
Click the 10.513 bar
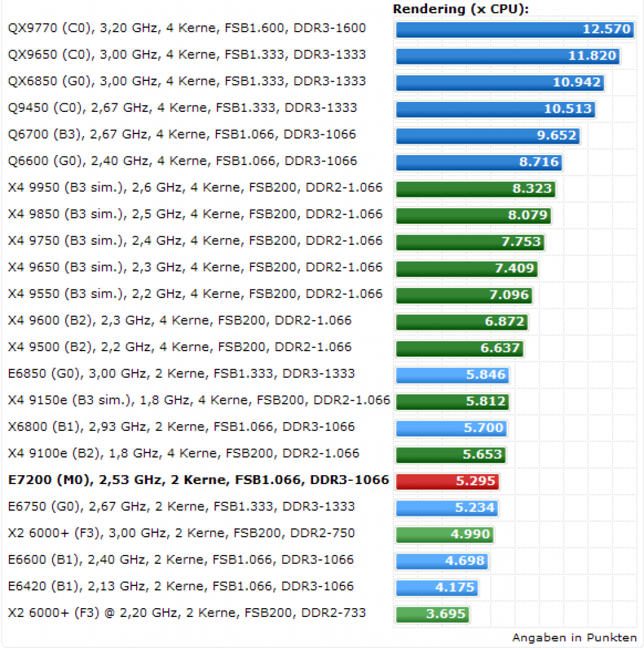click(x=496, y=109)
